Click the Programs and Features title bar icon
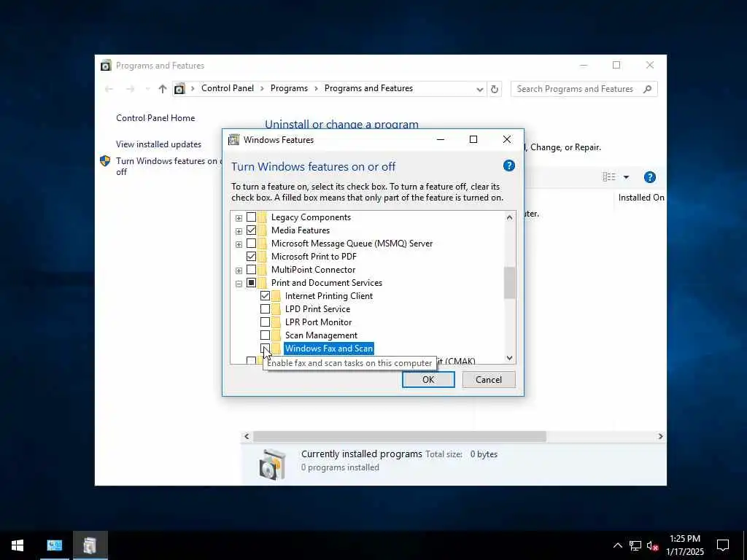This screenshot has width=747, height=560. [x=106, y=65]
